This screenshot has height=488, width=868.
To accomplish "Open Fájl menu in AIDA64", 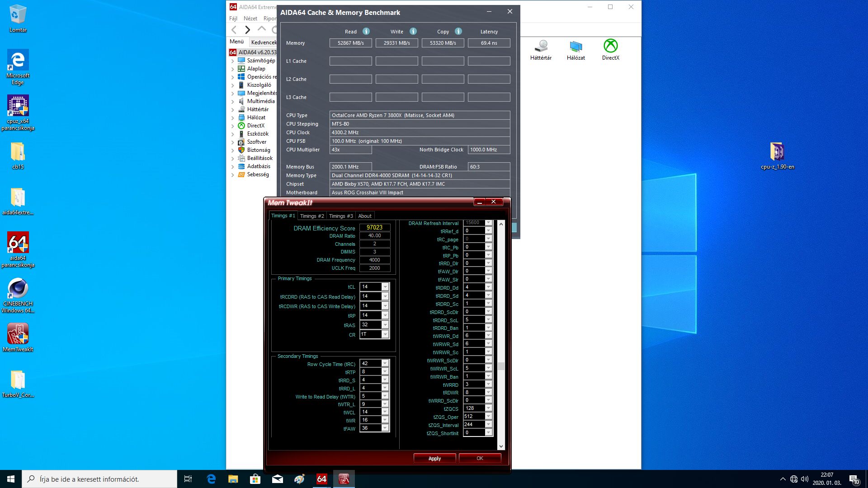I will coord(233,19).
